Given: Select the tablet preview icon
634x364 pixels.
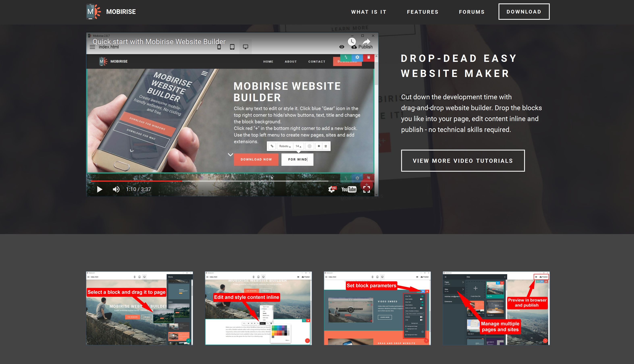Looking at the screenshot, I should [x=232, y=47].
